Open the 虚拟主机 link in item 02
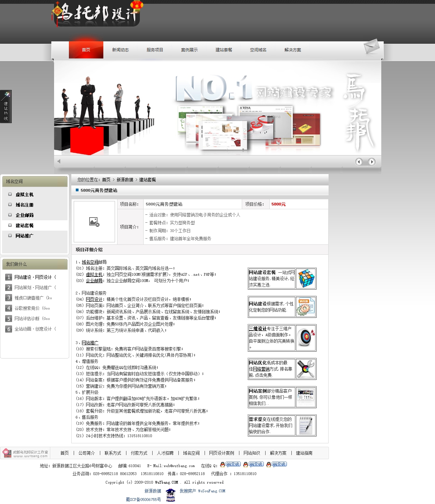The height and width of the screenshot is (504, 435). click(x=94, y=274)
